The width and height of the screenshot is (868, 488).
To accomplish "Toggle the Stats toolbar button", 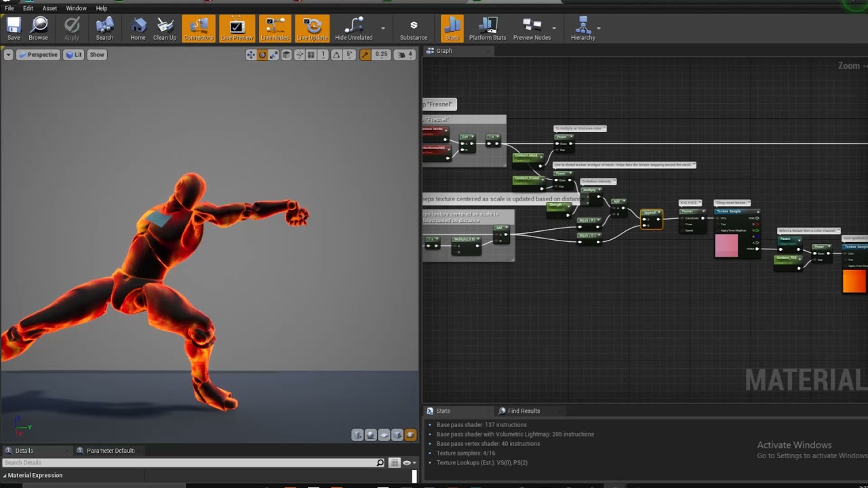I will pyautogui.click(x=452, y=28).
